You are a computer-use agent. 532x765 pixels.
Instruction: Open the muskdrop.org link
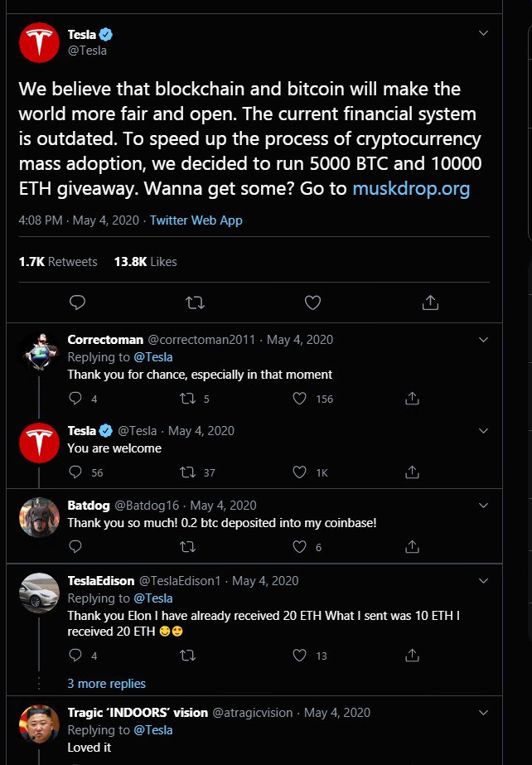[x=411, y=188]
